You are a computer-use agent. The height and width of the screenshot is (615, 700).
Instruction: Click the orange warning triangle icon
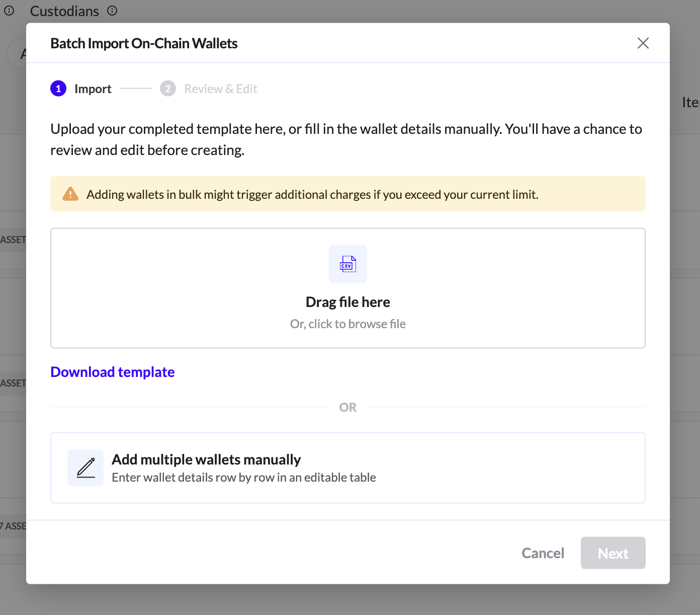click(70, 194)
